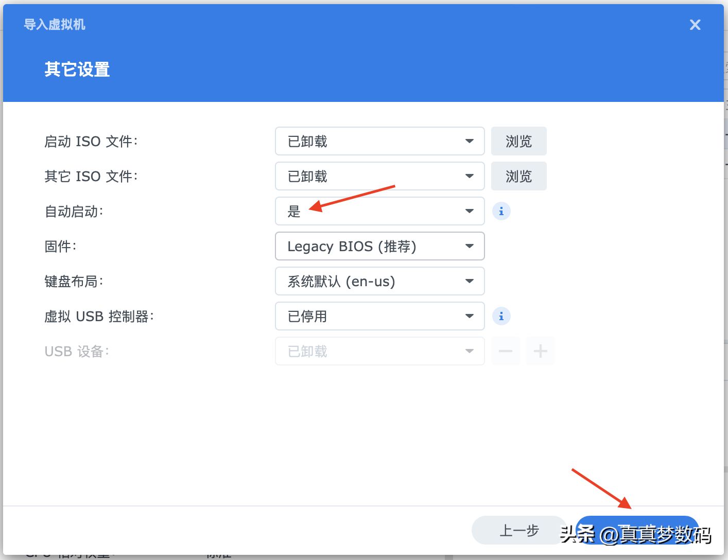728x560 pixels.
Task: Click the minus button beside USB 设备
Action: 506,351
